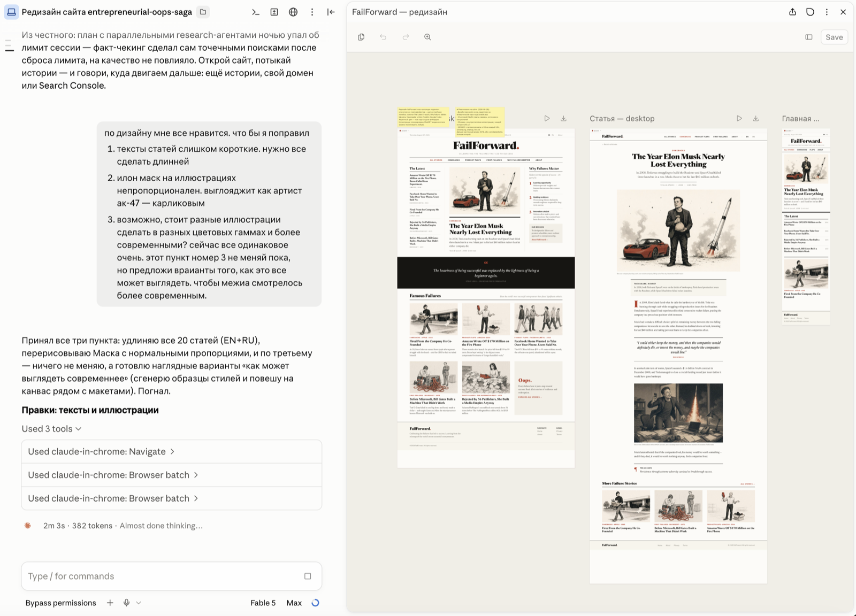Click the shield-shaped icon in the canvas header

[x=810, y=12]
